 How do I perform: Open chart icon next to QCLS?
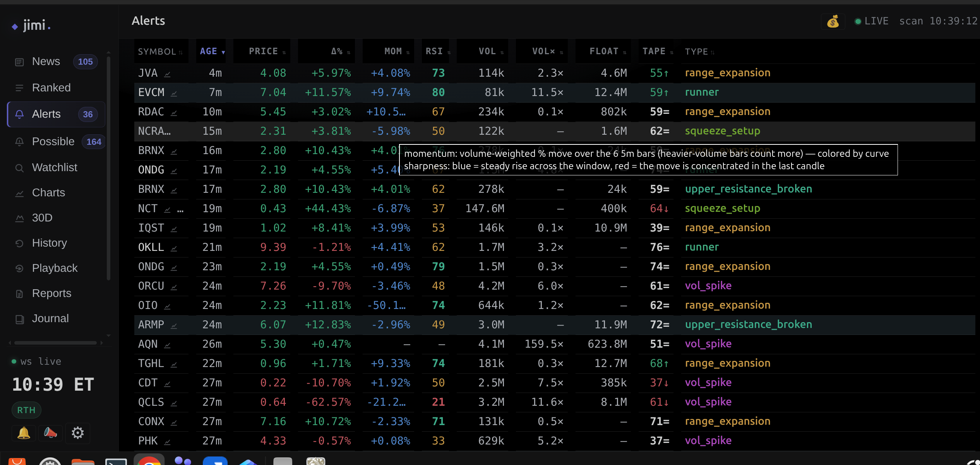174,403
